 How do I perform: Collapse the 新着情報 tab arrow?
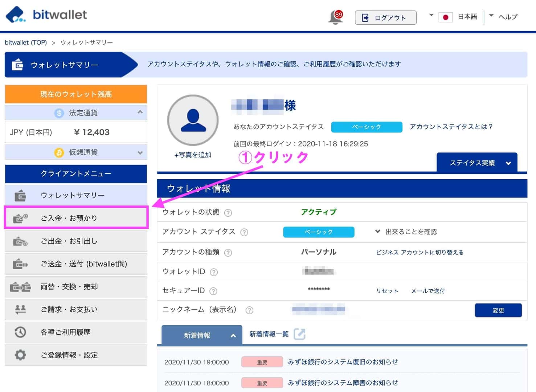coord(233,336)
